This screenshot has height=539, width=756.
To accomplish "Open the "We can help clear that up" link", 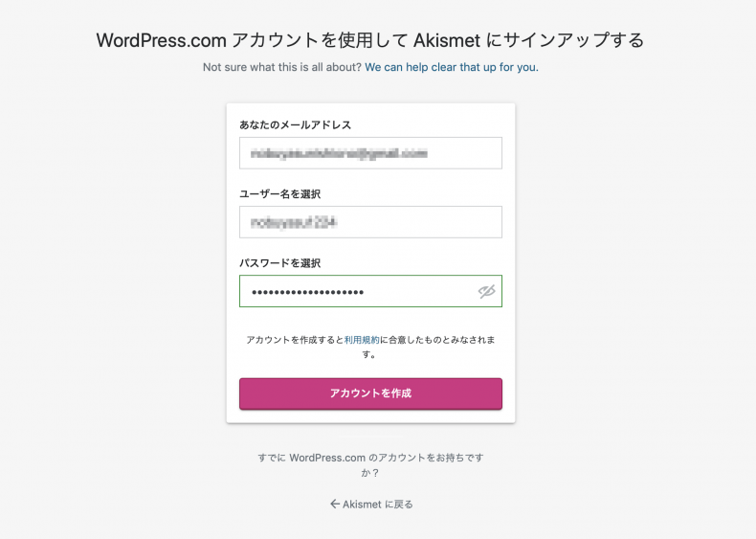I will point(452,67).
